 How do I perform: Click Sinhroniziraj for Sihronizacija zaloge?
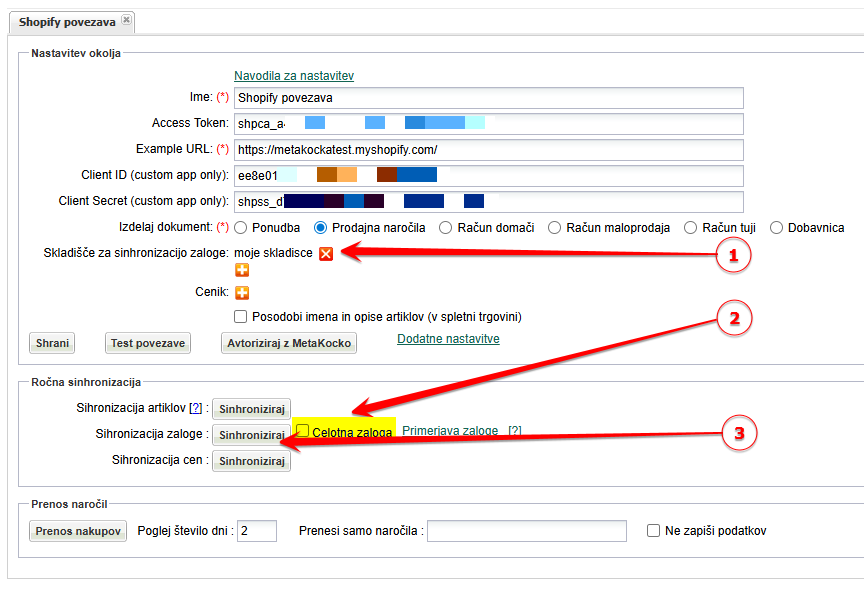251,435
